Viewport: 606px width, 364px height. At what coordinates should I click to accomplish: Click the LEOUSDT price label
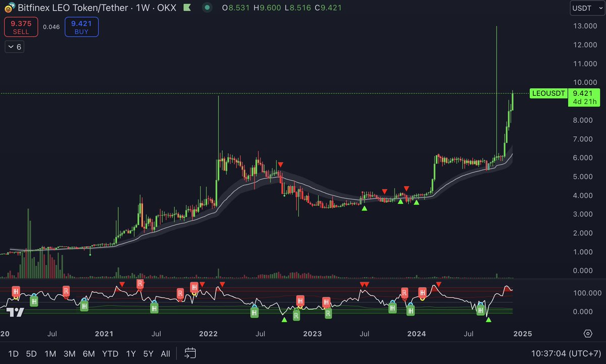(x=547, y=93)
